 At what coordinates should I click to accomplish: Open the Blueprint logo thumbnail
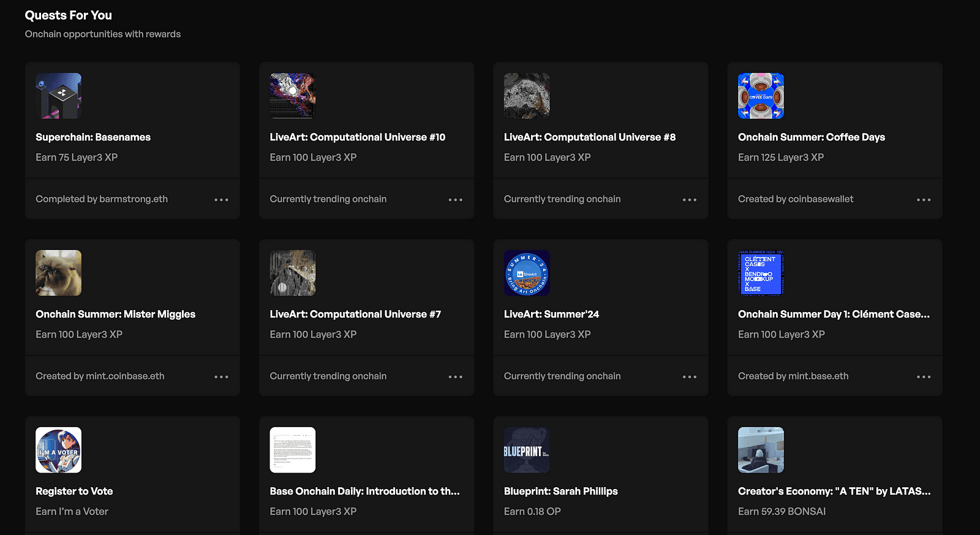527,450
